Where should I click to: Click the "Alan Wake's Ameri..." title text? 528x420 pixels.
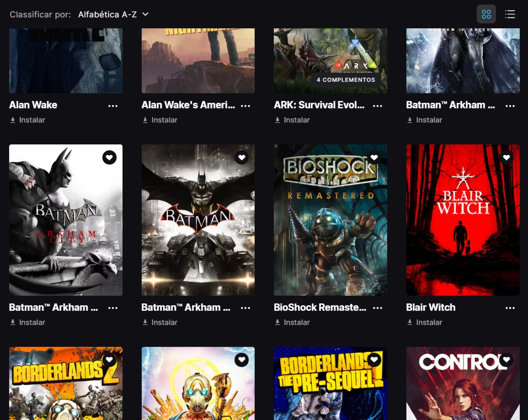(x=188, y=105)
